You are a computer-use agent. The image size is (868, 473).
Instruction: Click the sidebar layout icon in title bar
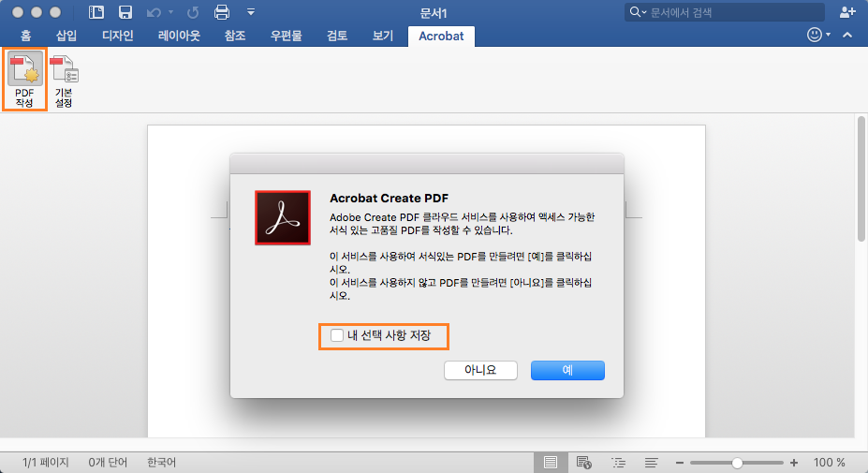[x=96, y=12]
